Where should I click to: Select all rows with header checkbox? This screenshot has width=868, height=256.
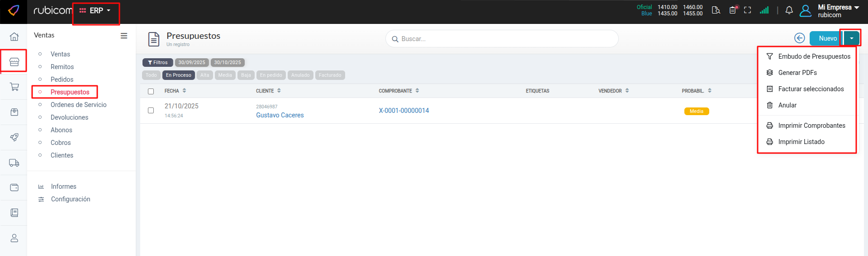151,91
